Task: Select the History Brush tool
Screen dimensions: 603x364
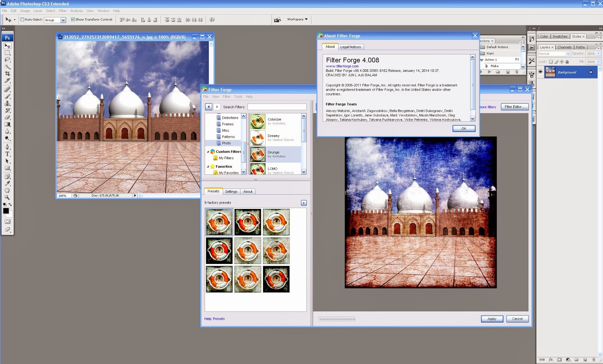Action: tap(7, 110)
